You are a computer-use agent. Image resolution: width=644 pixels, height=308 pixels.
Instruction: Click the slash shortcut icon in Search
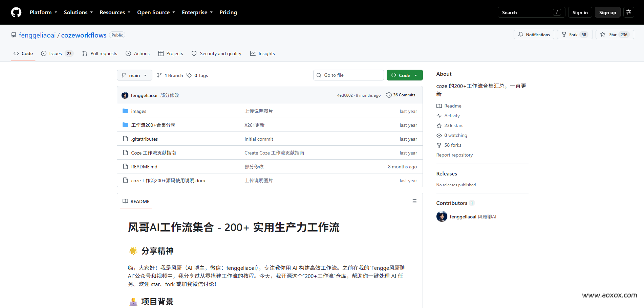pyautogui.click(x=557, y=12)
